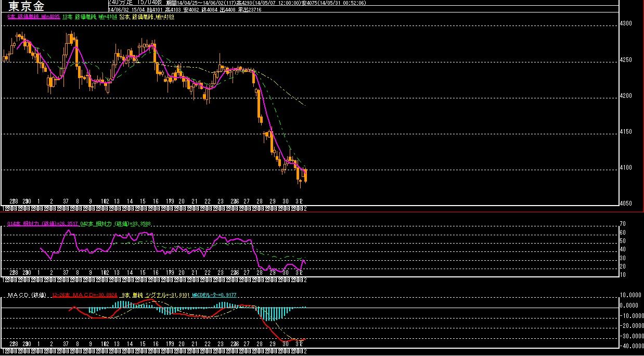Click the 4200 price axis label
The image size is (644, 356).
tap(625, 96)
